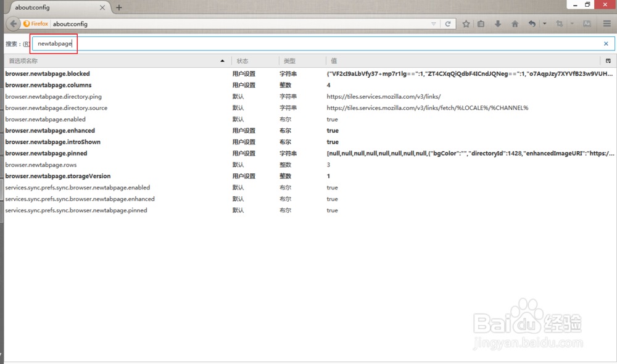Open the dropdown next to the undo button
The width and height of the screenshot is (617, 364).
pyautogui.click(x=545, y=23)
